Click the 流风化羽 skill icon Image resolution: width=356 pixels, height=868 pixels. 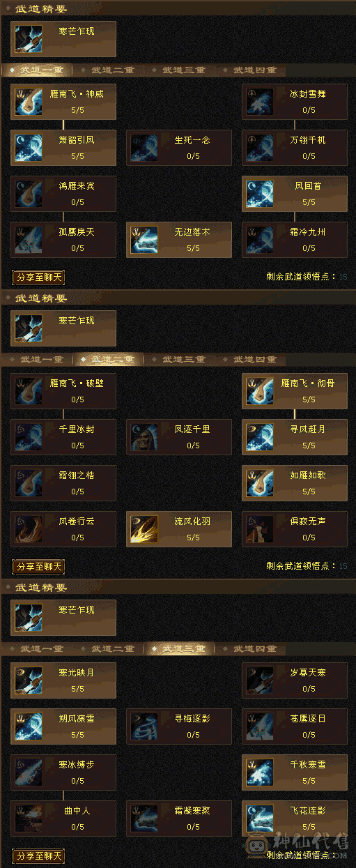(x=144, y=529)
